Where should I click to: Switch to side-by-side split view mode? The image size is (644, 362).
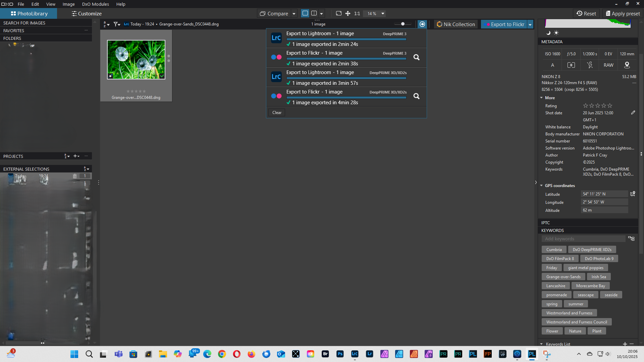coord(314,13)
